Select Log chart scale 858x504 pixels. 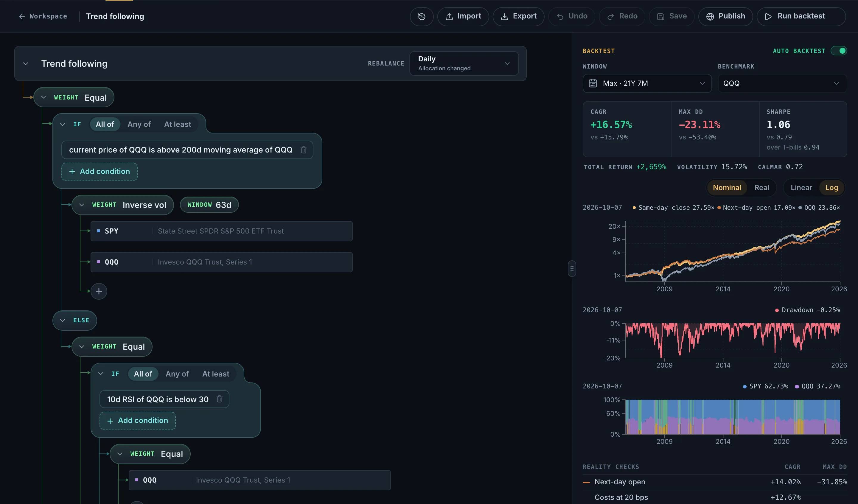pos(831,188)
